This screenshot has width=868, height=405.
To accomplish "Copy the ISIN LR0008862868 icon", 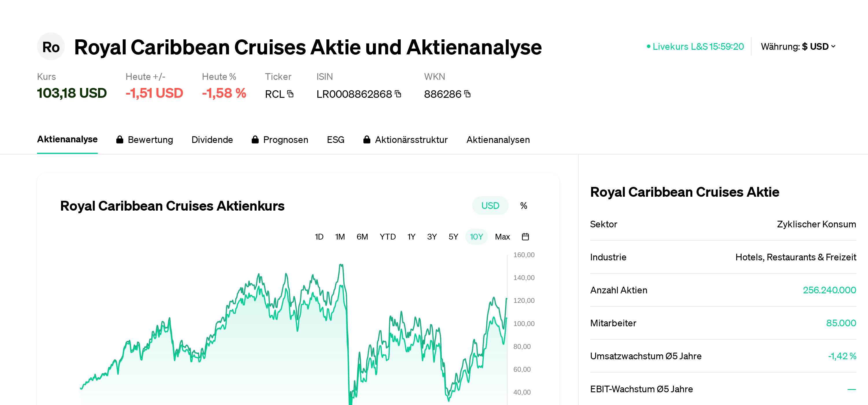I will [398, 94].
